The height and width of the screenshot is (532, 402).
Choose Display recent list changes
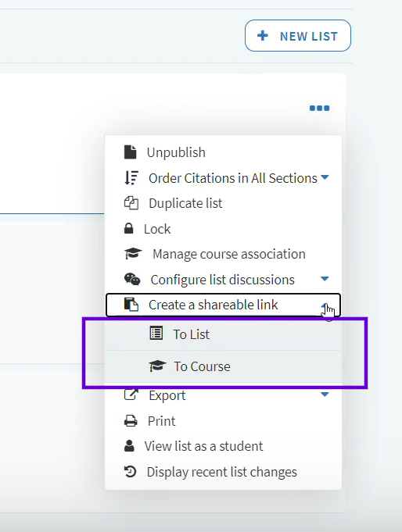pos(223,472)
